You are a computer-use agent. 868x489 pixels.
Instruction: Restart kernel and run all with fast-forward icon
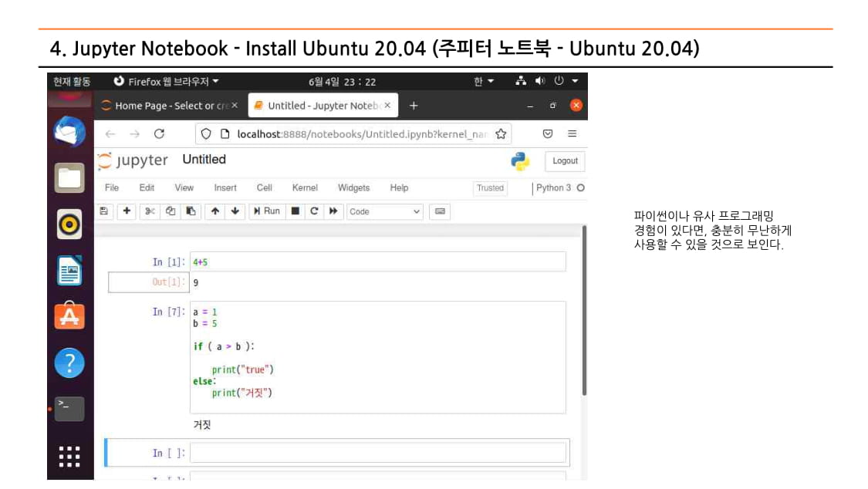point(333,211)
